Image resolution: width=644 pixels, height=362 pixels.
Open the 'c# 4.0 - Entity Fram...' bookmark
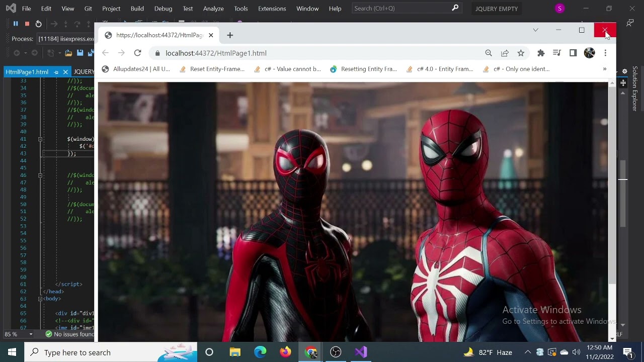440,69
